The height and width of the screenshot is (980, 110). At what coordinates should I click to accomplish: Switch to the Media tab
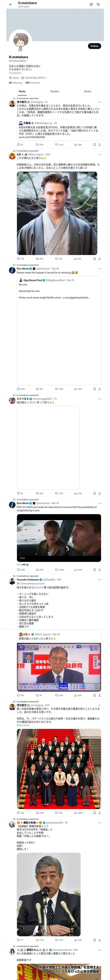[88, 91]
